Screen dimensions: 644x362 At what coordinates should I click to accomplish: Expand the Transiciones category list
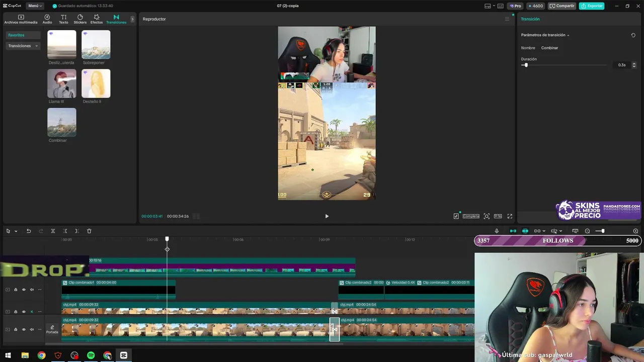pyautogui.click(x=23, y=46)
